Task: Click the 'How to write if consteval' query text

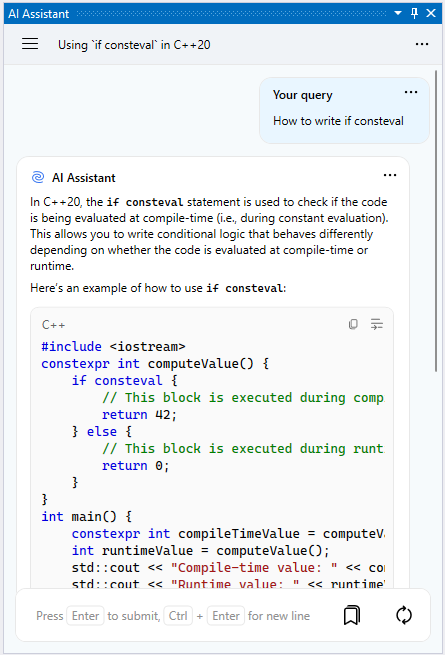Action: click(338, 121)
